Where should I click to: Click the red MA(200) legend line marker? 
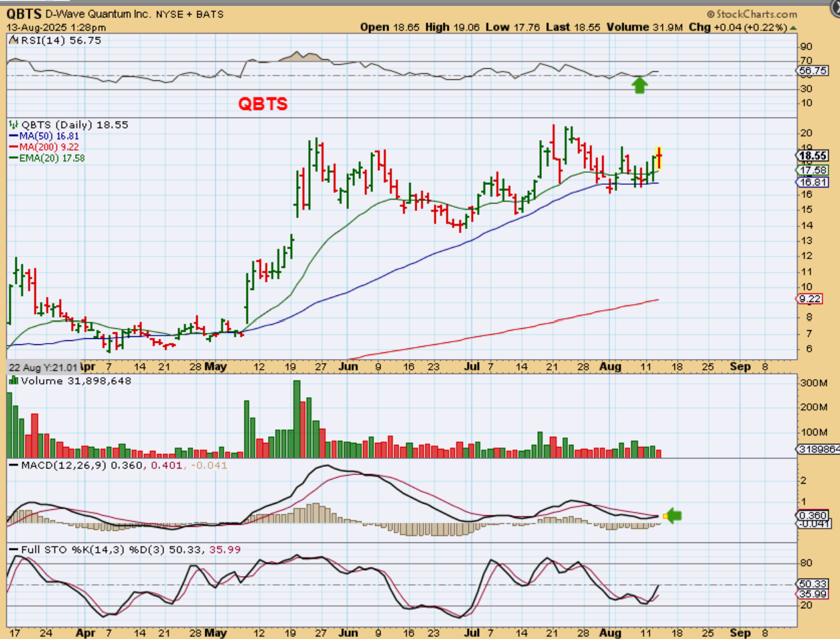click(x=13, y=147)
